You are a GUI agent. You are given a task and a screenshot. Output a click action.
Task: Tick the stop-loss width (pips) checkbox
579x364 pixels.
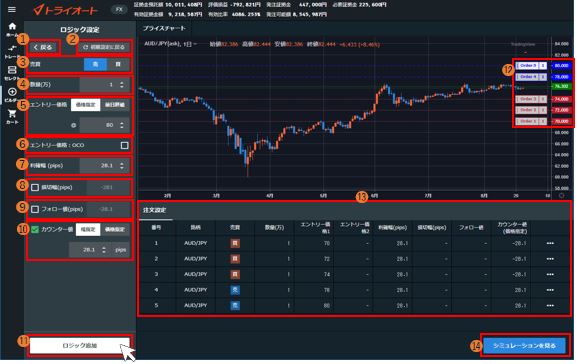click(x=35, y=188)
